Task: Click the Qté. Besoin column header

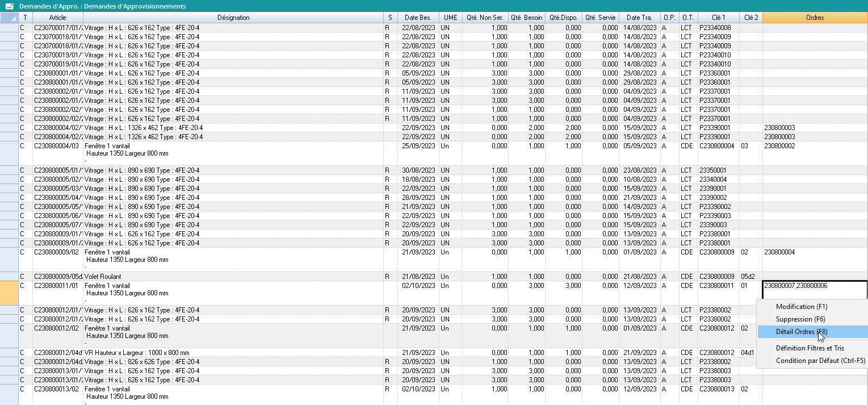Action: tap(526, 18)
